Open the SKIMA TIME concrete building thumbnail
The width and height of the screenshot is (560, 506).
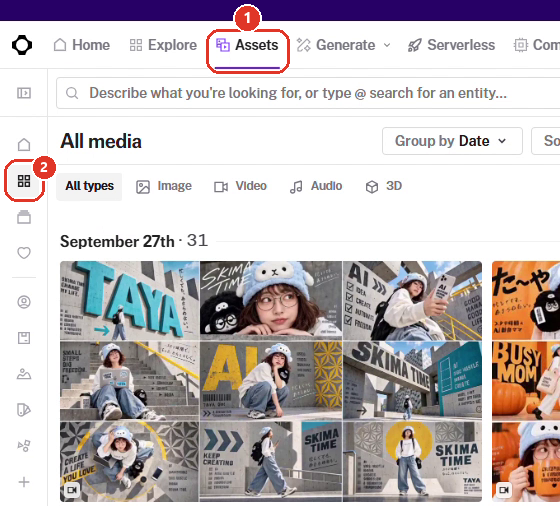[x=412, y=381]
